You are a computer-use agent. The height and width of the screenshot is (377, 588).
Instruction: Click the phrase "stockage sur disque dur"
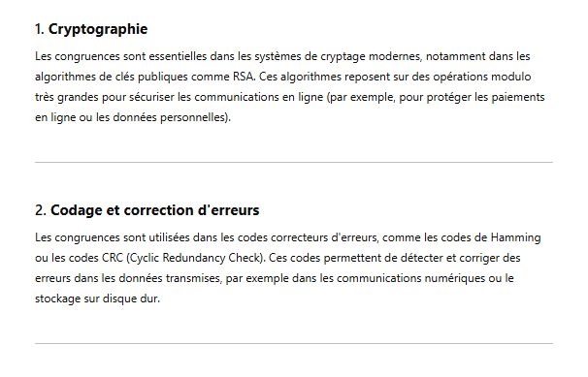tap(96, 298)
